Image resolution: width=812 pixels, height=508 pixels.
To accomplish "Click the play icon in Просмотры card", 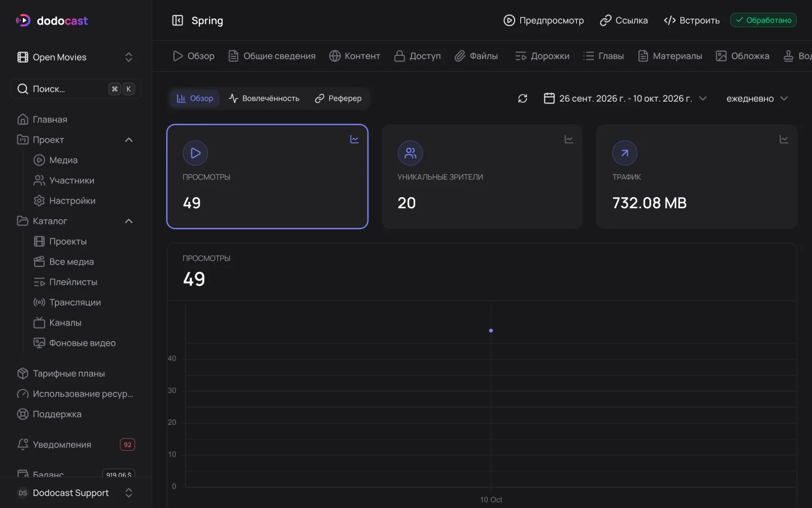I will [x=195, y=153].
